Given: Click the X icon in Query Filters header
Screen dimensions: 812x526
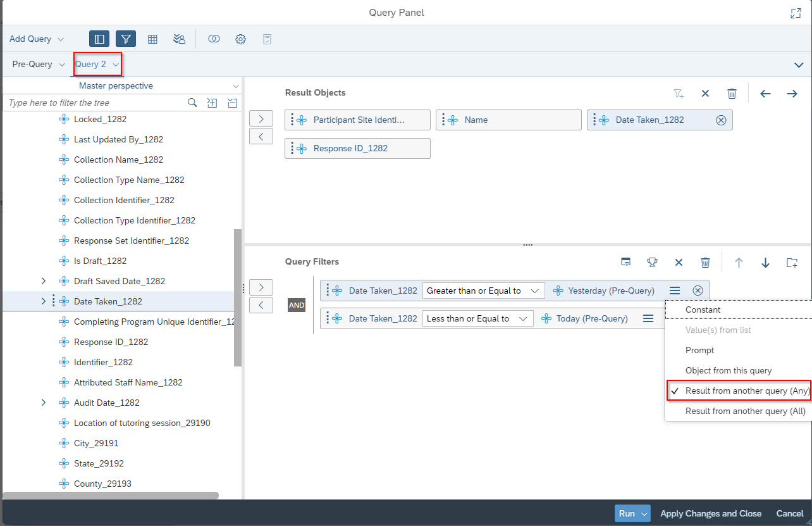Looking at the screenshot, I should coord(679,262).
